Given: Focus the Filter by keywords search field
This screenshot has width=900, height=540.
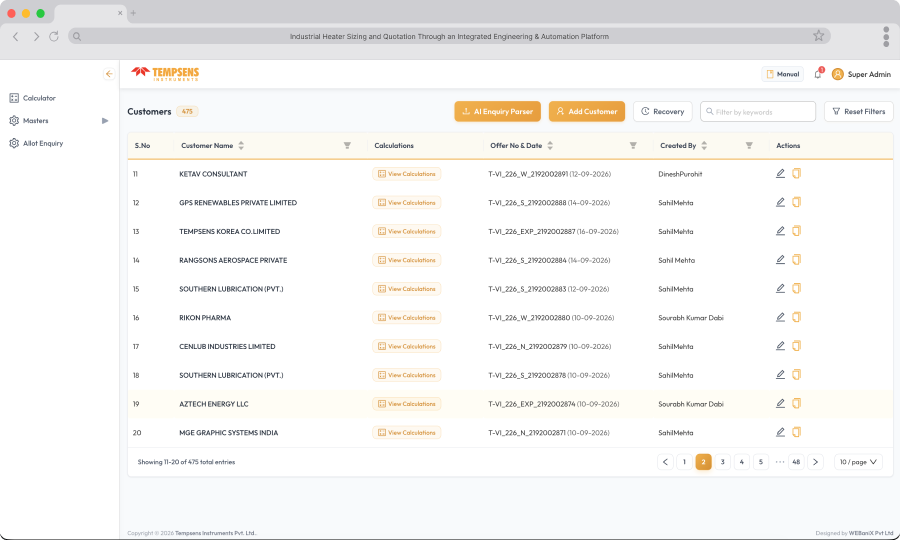Looking at the screenshot, I should (758, 111).
